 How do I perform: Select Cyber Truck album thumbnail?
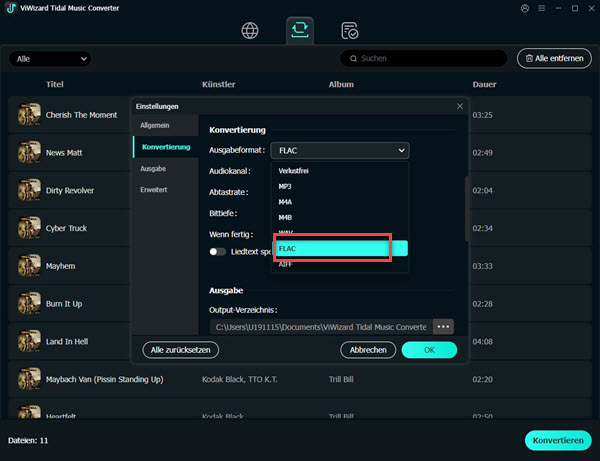(29, 228)
